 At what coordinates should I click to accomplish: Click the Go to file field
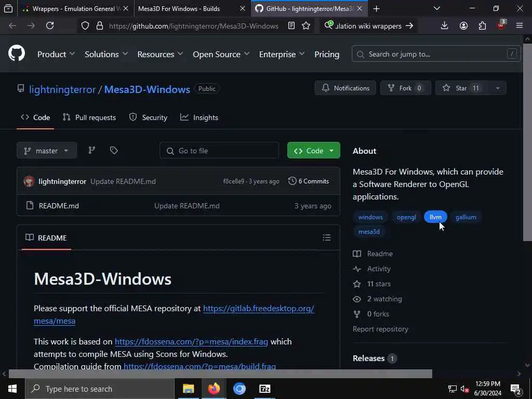coord(219,151)
